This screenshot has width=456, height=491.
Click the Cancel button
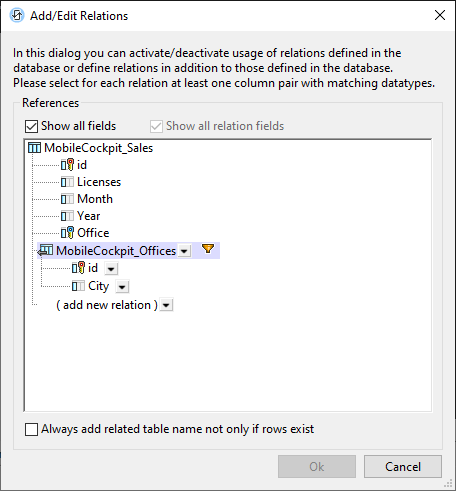[x=403, y=467]
